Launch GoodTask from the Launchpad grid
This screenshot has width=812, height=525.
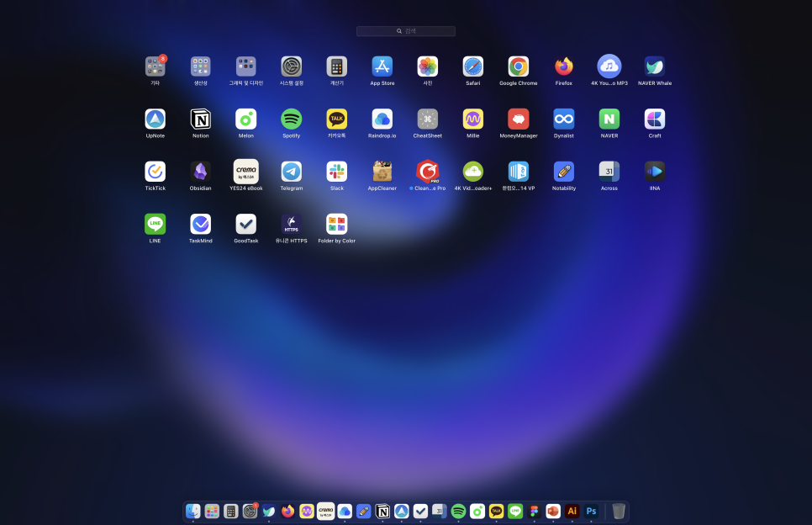[x=246, y=225]
